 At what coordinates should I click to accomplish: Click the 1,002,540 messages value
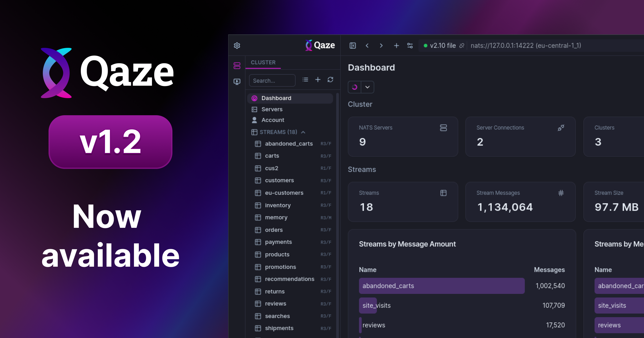pyautogui.click(x=550, y=286)
